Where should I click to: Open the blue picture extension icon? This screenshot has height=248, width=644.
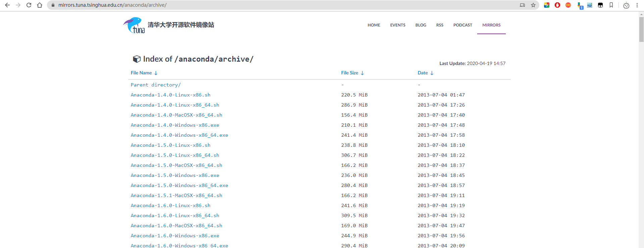[x=590, y=5]
